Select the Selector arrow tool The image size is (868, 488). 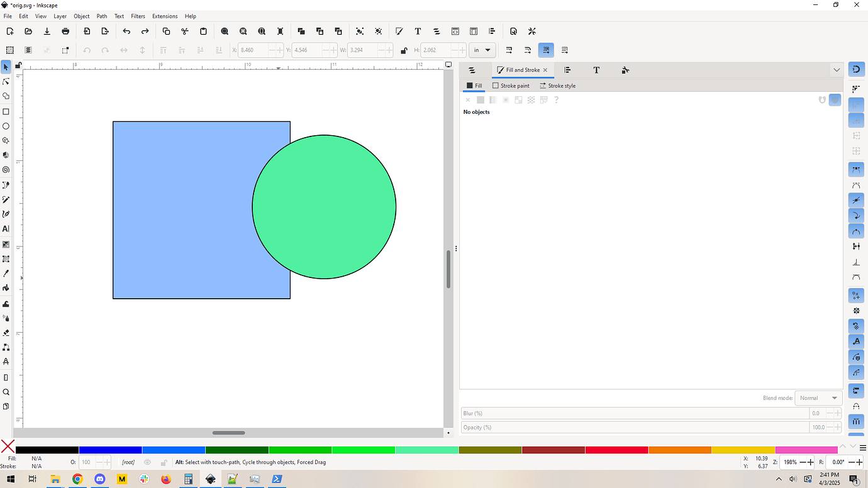[6, 67]
